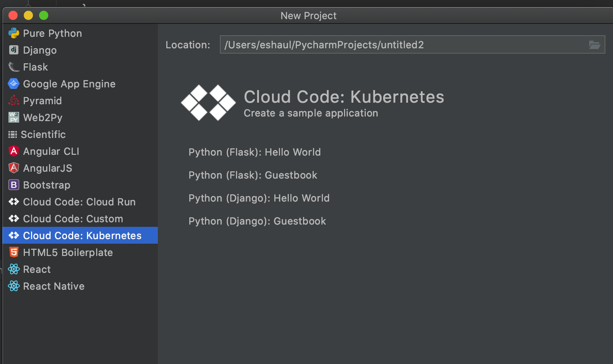Switch to Cloud Code: Custom project
The width and height of the screenshot is (613, 364).
click(x=73, y=219)
